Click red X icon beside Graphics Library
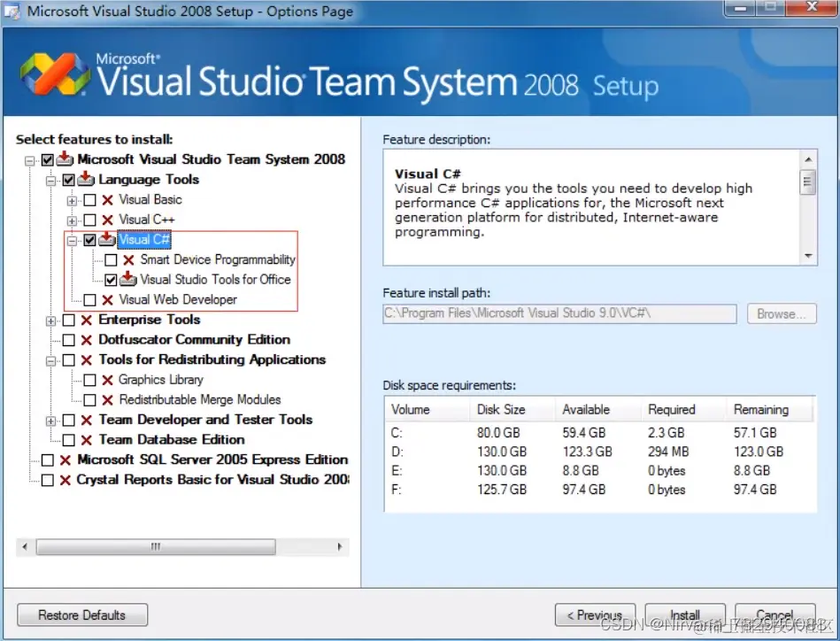Viewport: 840px width, 641px height. pos(107,380)
